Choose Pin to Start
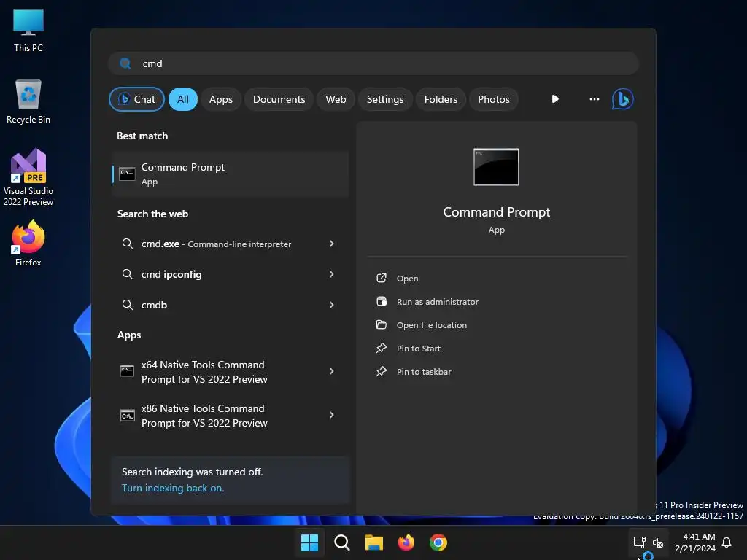This screenshot has height=560, width=747. [x=418, y=348]
